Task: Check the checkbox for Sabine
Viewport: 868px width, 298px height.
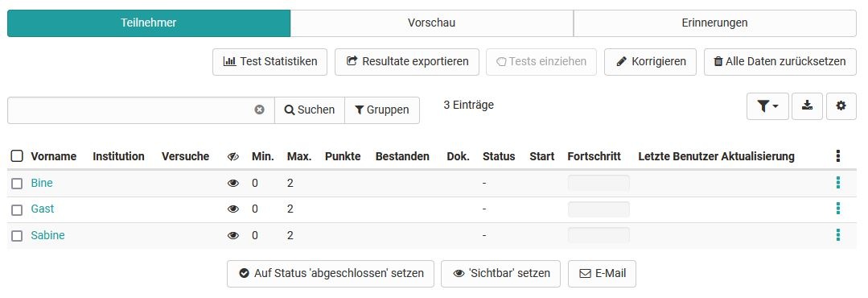Action: [17, 236]
